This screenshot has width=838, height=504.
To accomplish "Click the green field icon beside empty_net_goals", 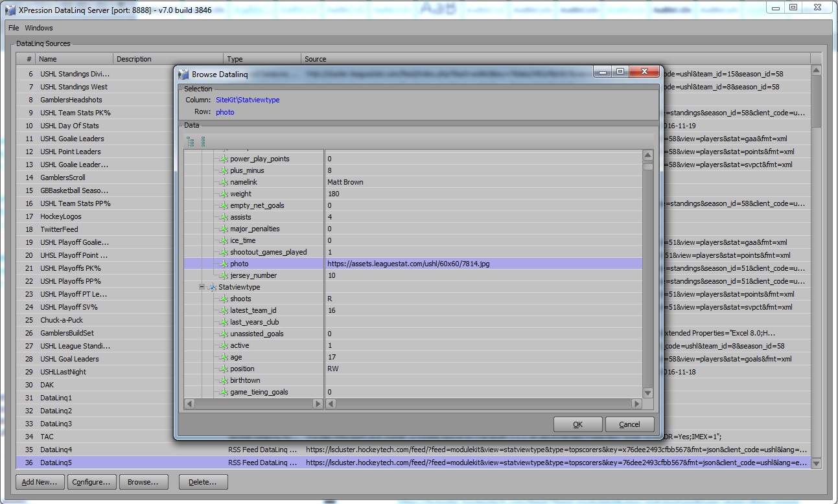I will pyautogui.click(x=224, y=205).
